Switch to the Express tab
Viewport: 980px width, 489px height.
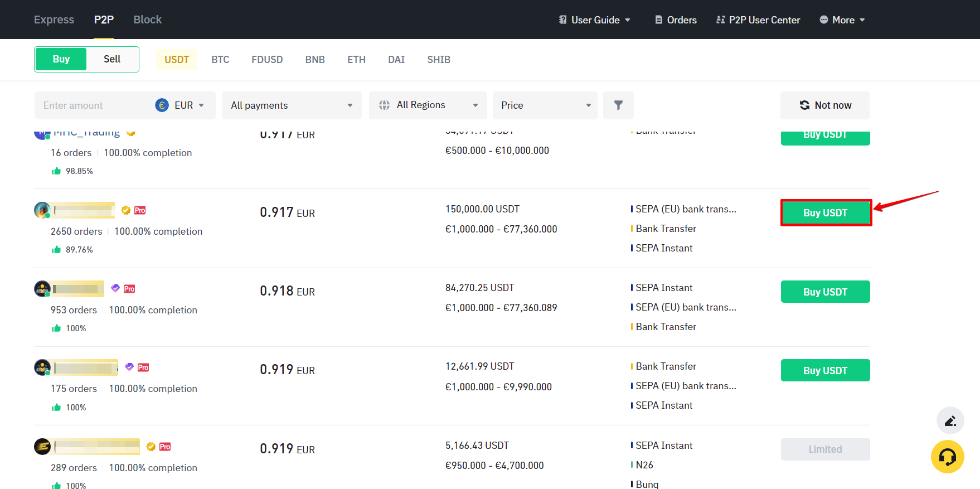click(54, 20)
